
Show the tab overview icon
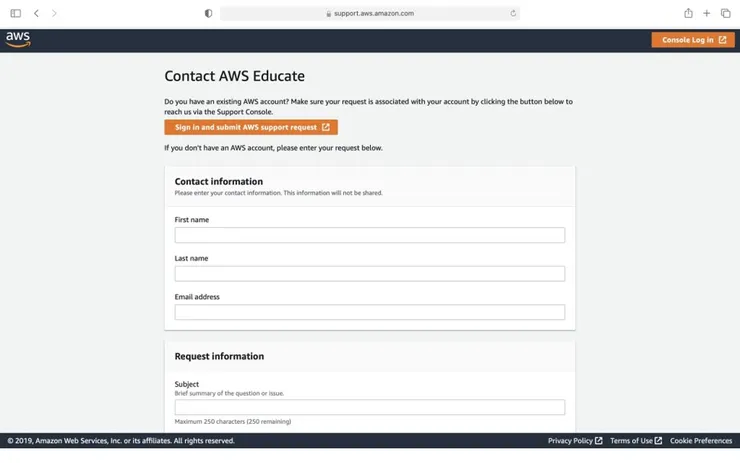726,13
